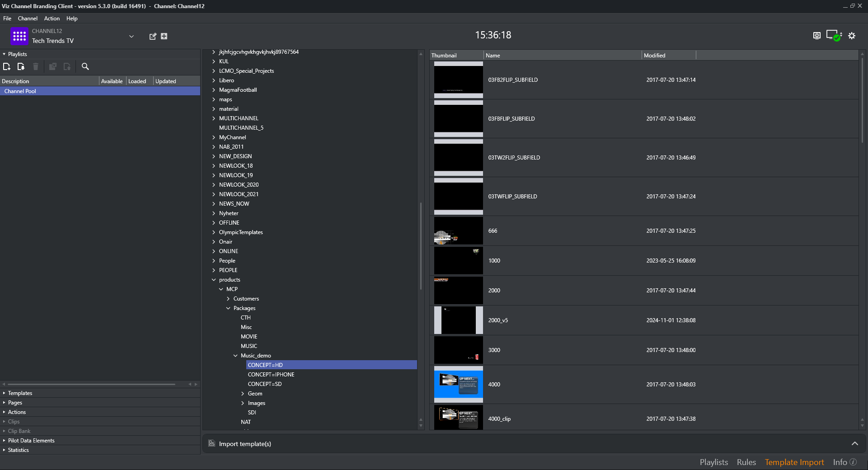Click the create new playlist icon
868x470 pixels.
pyautogui.click(x=7, y=67)
